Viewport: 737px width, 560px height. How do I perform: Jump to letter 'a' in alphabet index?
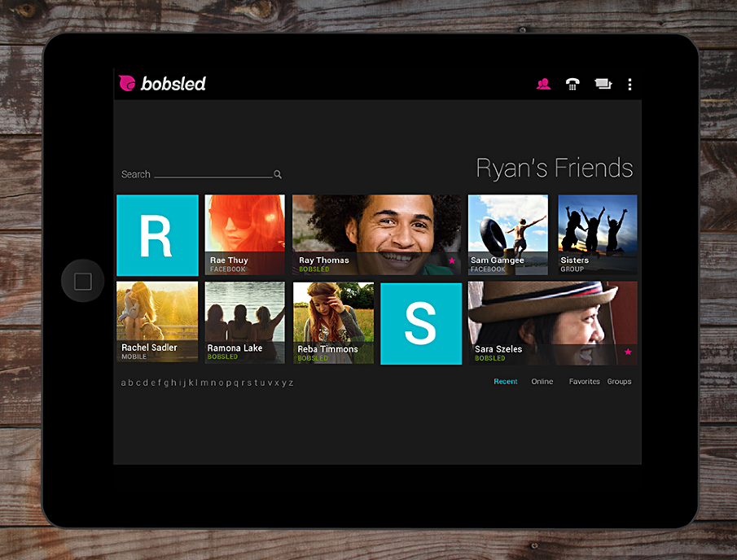coord(124,383)
